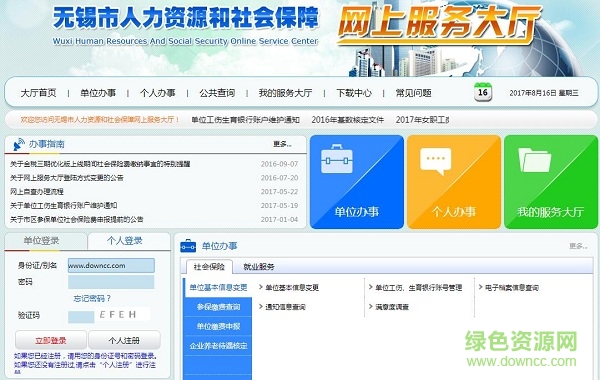Viewport: 600px width, 380px height.
Task: Open notice 关于市区参保单位社会保险费申报提前的公告
Action: [77, 219]
